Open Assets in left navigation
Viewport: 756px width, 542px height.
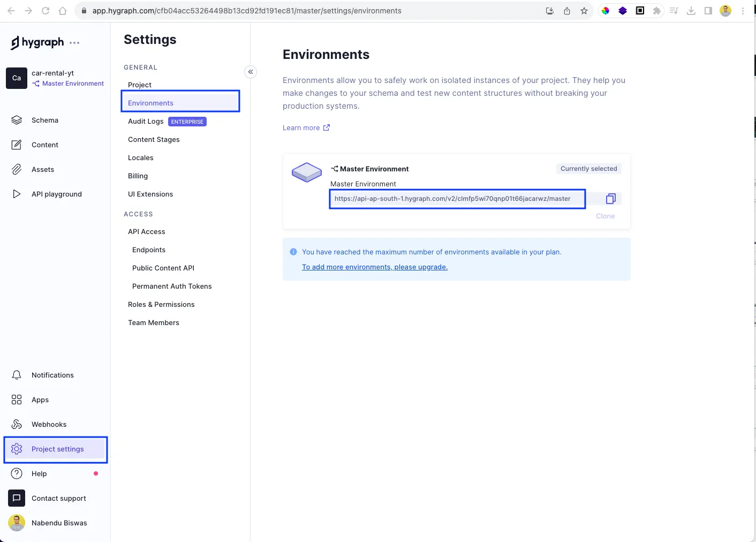(x=43, y=170)
